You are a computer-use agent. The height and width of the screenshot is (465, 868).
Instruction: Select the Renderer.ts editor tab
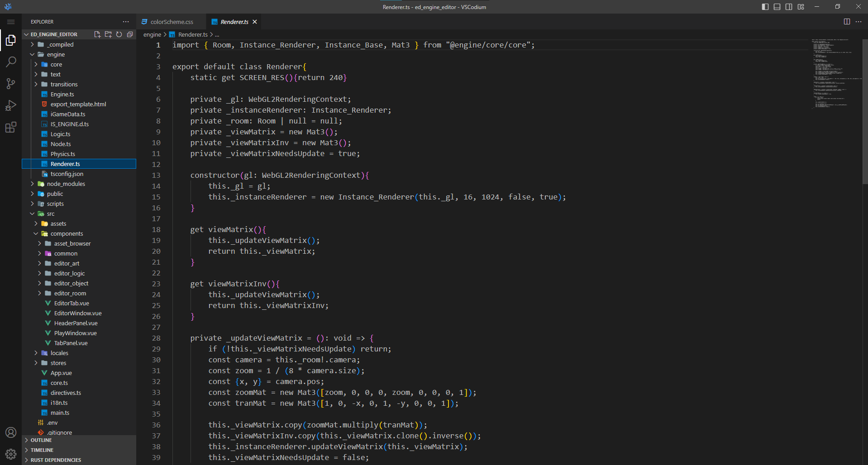[x=234, y=22]
